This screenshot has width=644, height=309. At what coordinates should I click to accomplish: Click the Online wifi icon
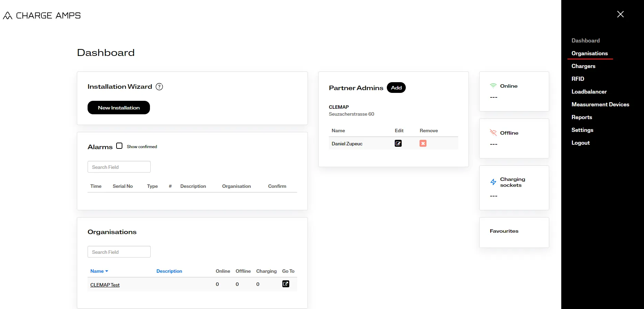pos(493,86)
